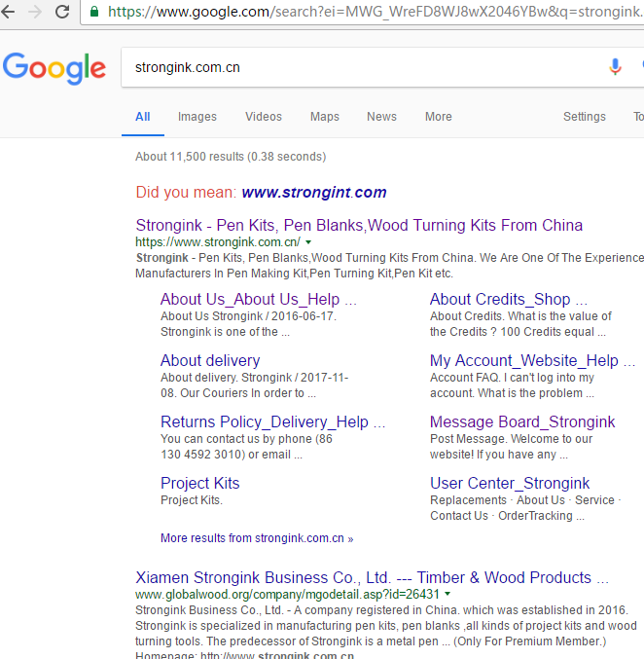Switch to the Maps tab
Viewport: 644px width, 659px height.
tap(325, 117)
